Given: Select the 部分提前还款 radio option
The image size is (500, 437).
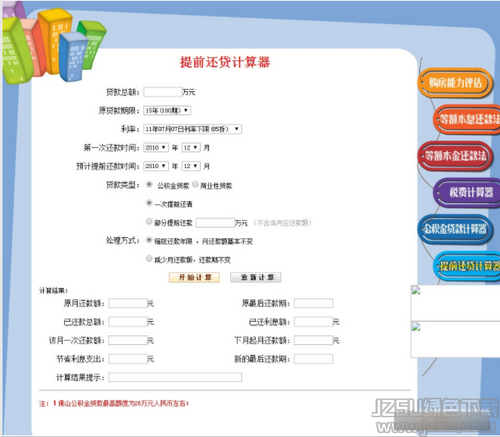Looking at the screenshot, I should [149, 221].
